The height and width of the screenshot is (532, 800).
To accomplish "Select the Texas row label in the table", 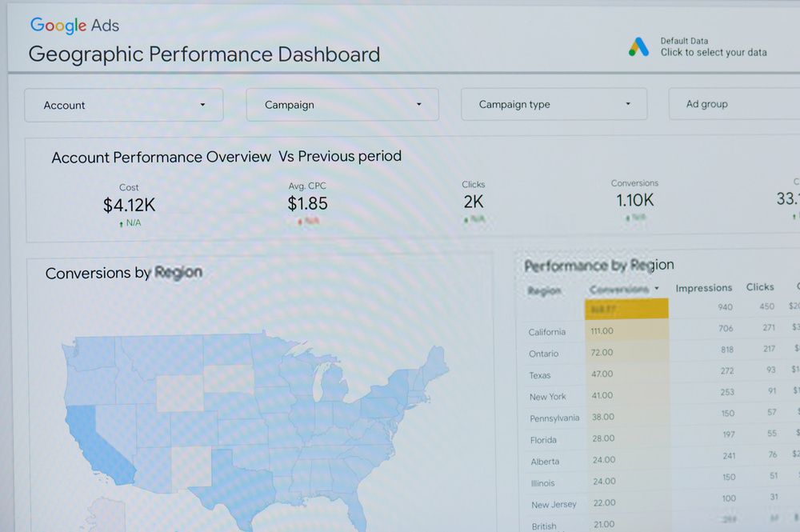I will [540, 375].
